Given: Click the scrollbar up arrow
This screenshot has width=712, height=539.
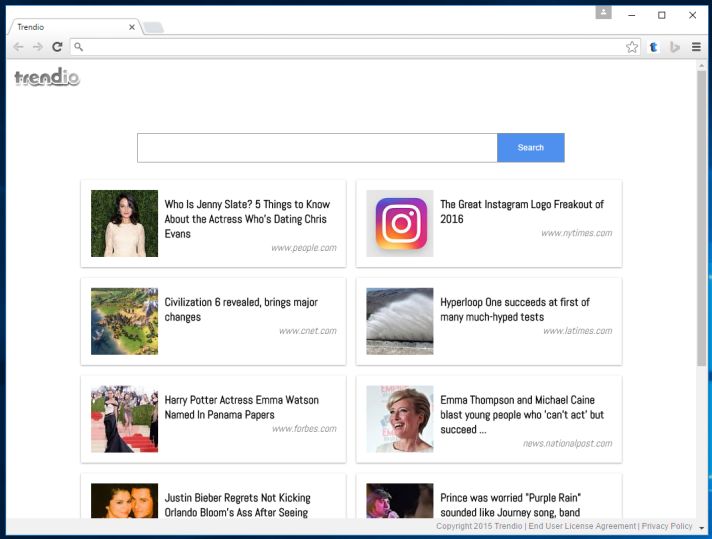Looking at the screenshot, I should (x=702, y=66).
